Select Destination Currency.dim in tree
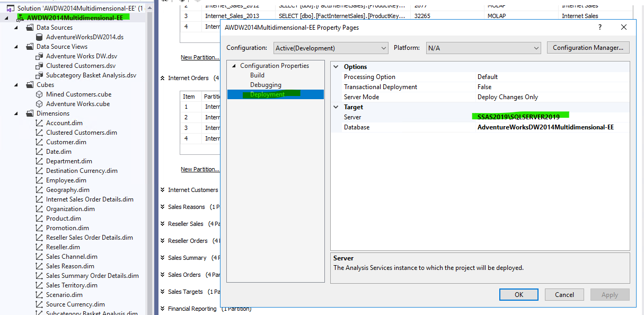 tap(82, 171)
